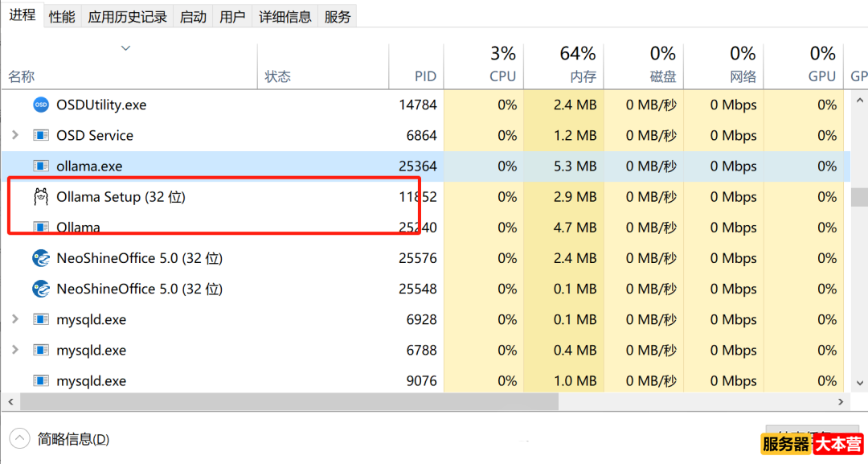Collapse details using 简略信息 arrow button
This screenshot has height=464, width=868.
coord(20,439)
